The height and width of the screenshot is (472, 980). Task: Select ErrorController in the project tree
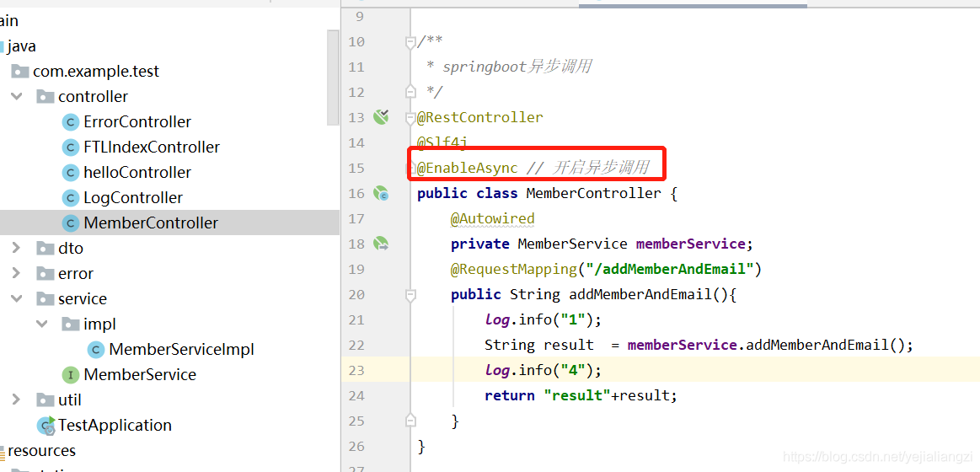pos(137,122)
